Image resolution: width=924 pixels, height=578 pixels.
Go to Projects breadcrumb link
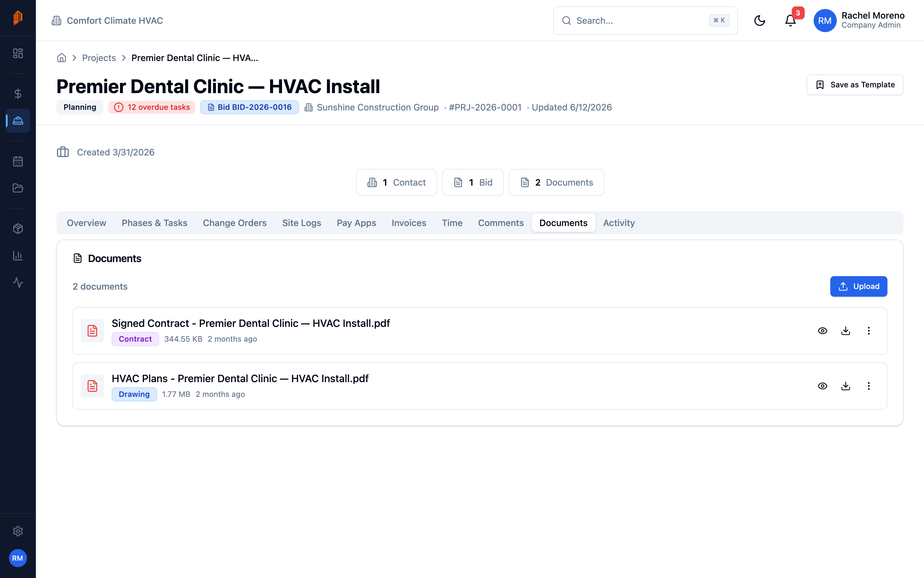coord(99,58)
